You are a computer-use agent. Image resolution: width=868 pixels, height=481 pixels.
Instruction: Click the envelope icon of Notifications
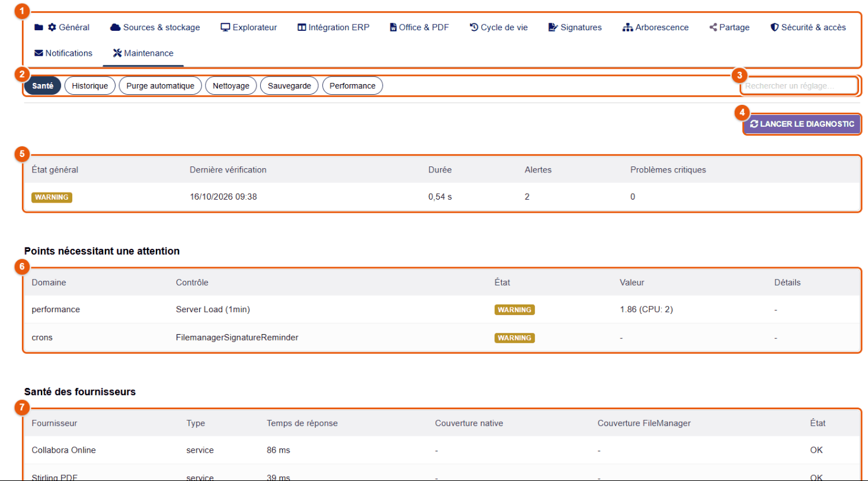pos(39,53)
